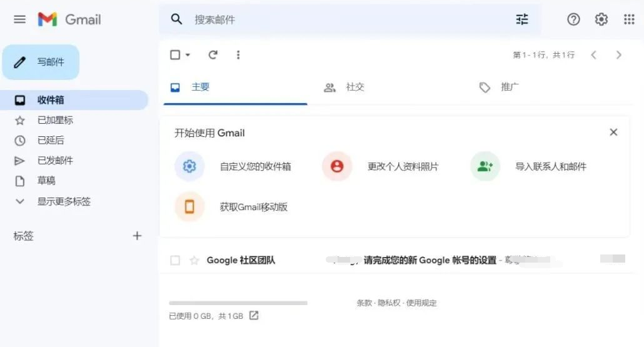
Task: Click 自定义您的收件箱 link
Action: coord(256,166)
